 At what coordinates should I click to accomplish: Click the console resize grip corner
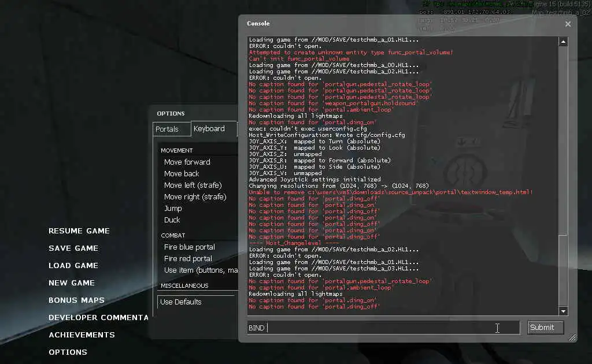[x=573, y=337]
